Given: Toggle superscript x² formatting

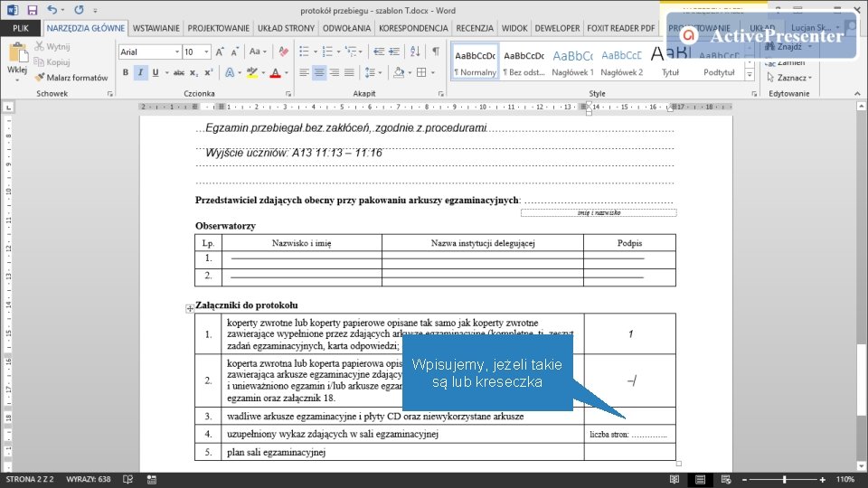Looking at the screenshot, I should (209, 72).
